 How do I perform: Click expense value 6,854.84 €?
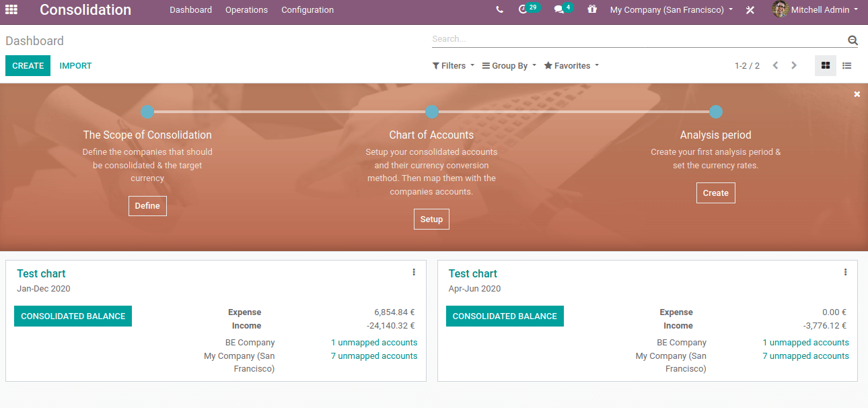click(394, 312)
